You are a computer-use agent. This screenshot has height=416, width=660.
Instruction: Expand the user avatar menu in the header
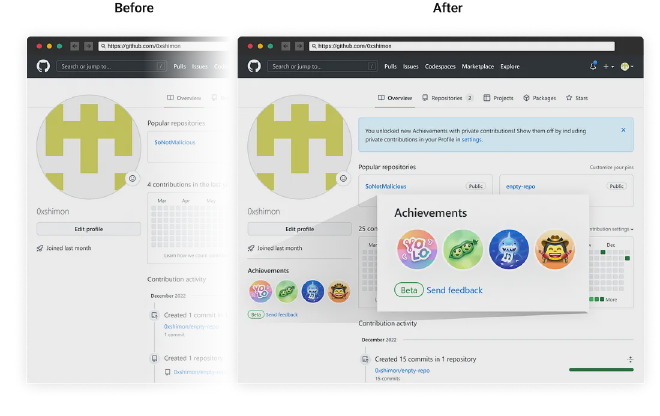(626, 66)
